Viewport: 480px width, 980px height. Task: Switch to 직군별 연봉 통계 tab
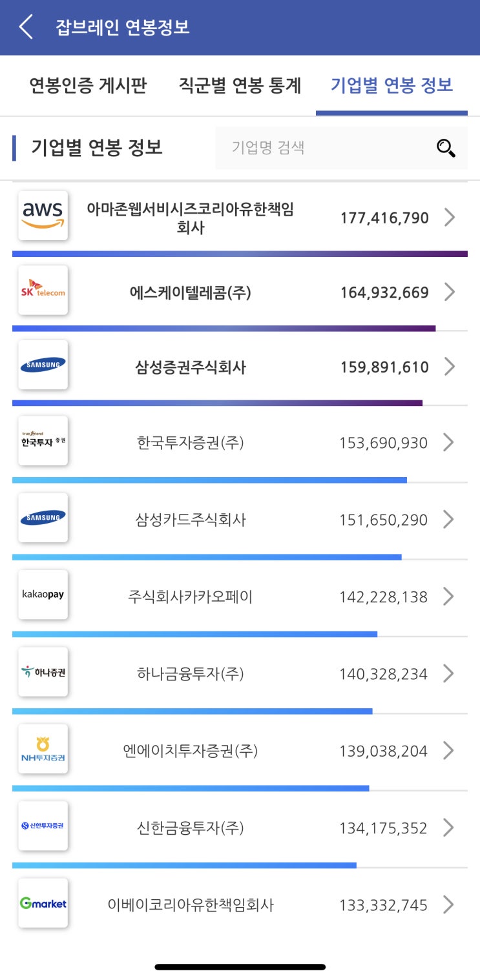240,86
